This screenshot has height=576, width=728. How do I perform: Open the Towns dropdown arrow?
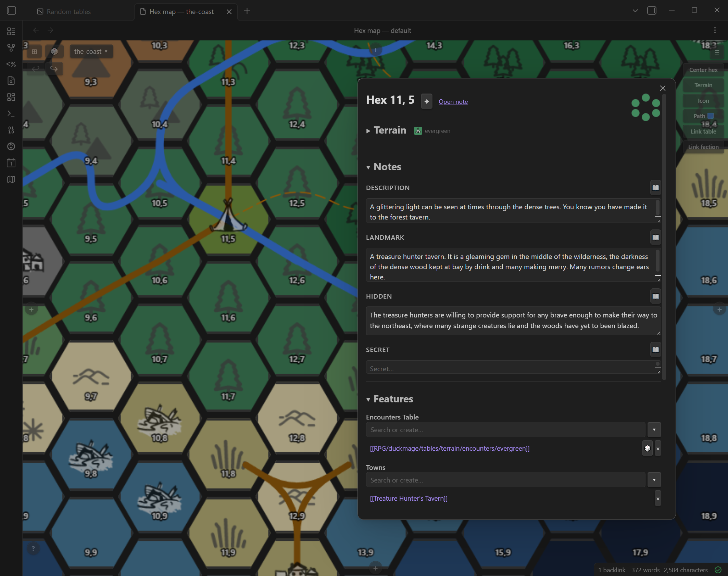(x=654, y=480)
